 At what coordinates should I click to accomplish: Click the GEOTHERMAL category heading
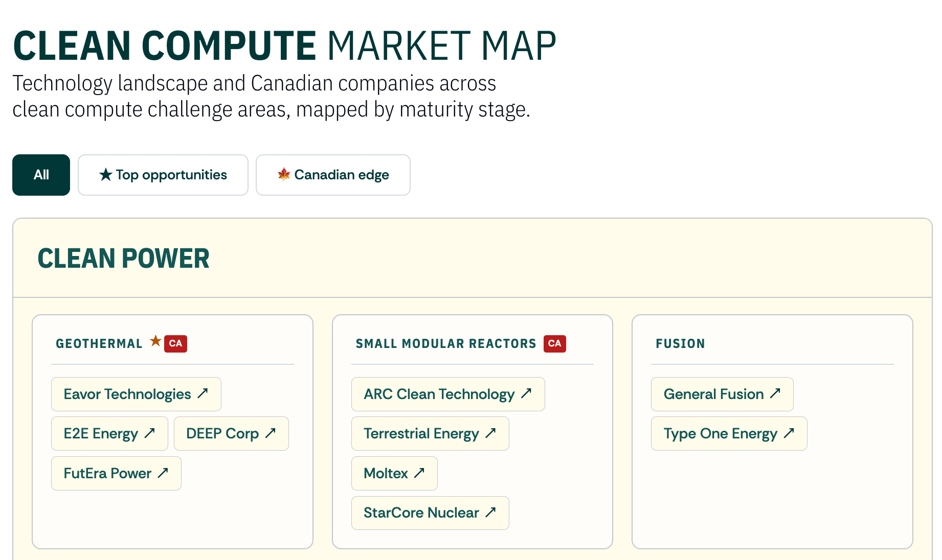tap(99, 344)
